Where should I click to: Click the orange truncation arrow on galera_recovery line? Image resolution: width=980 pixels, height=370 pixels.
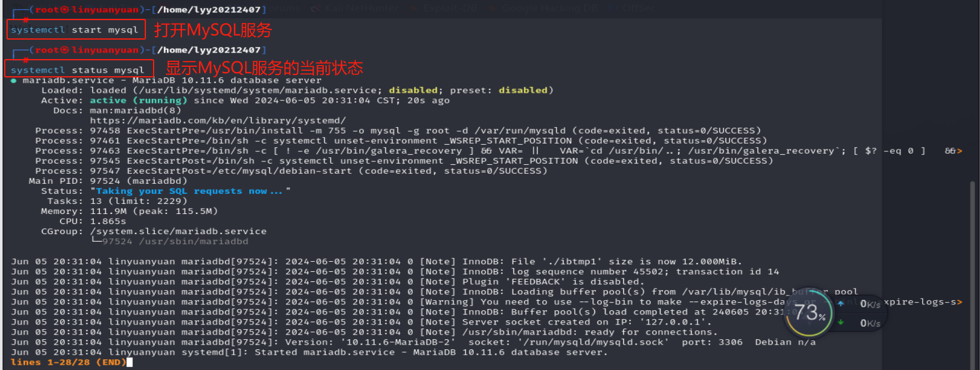pos(959,151)
